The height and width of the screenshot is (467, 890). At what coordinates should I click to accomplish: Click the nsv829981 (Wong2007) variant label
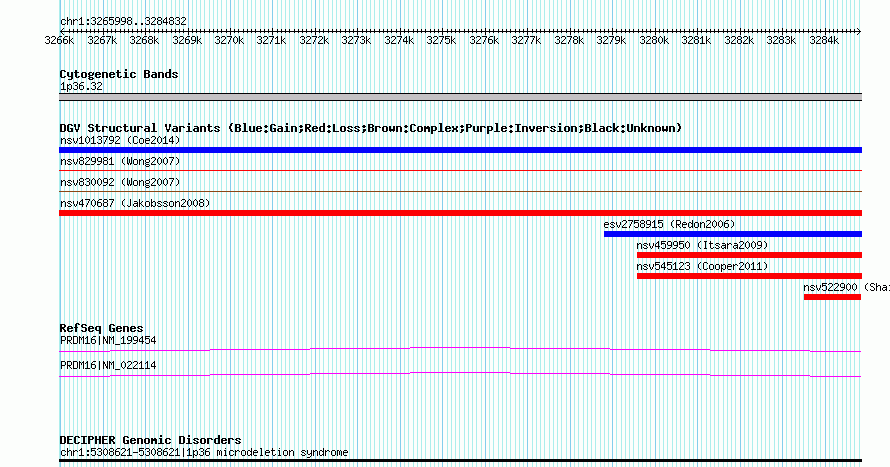tap(120, 161)
